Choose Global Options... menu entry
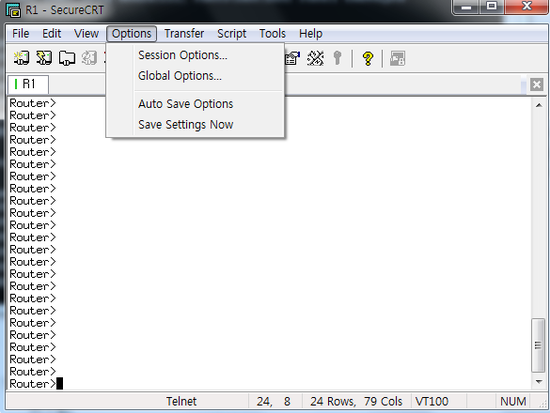 click(x=180, y=76)
